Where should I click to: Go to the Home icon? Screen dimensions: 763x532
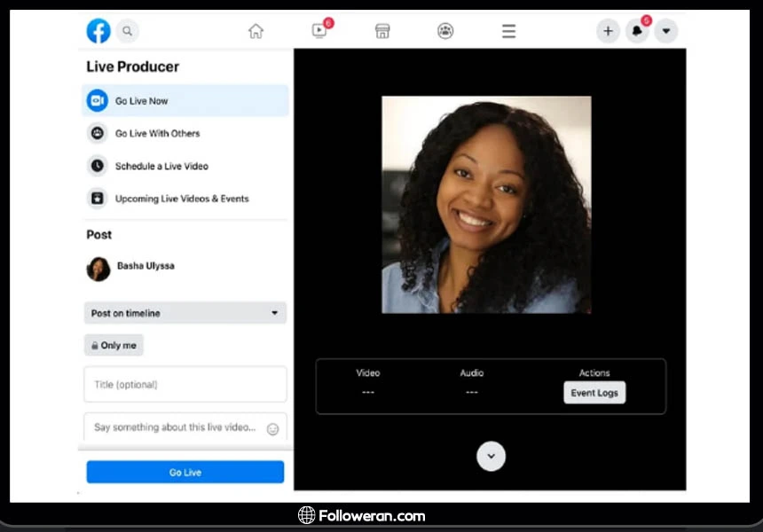tap(256, 31)
